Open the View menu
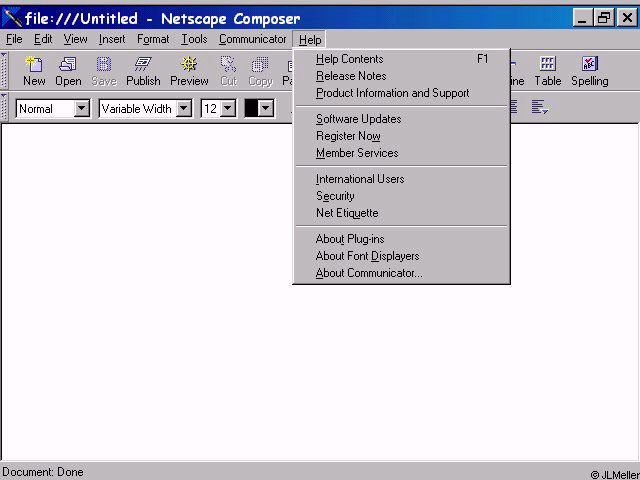Screen dimensions: 640x480 point(75,39)
